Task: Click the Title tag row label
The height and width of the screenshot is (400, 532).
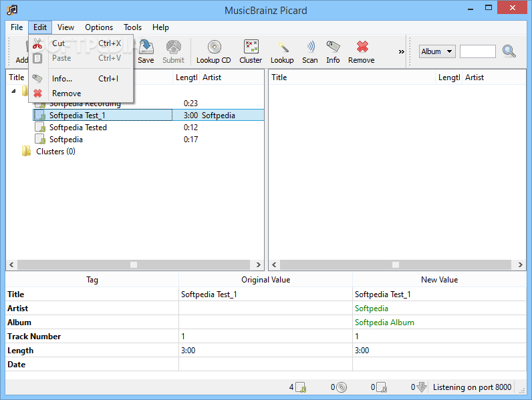Action: 16,294
